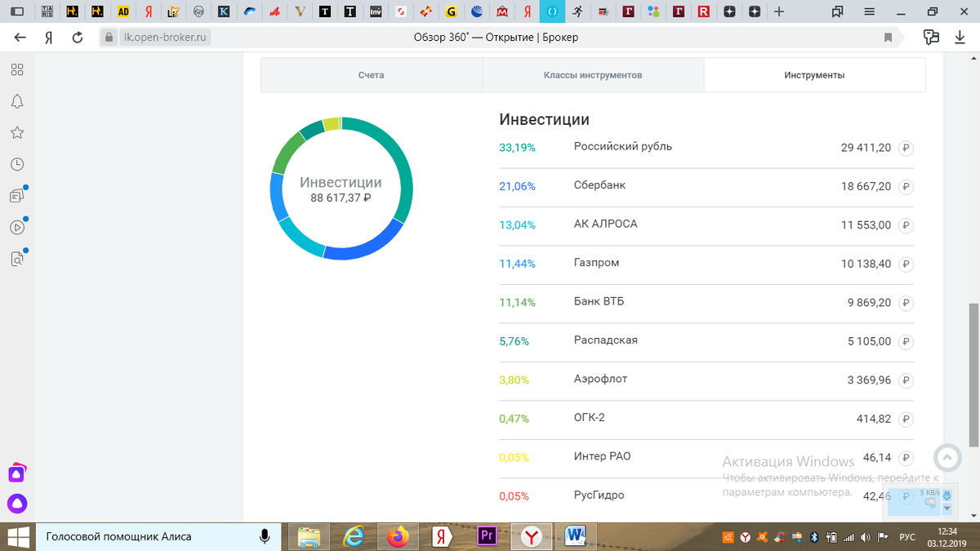
Task: Open the feedback chat icon near downloads
Action: (x=930, y=38)
